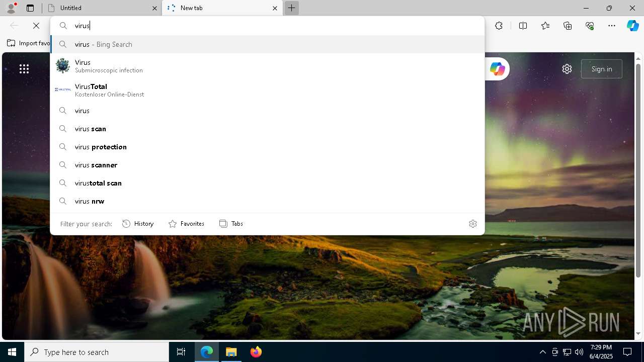This screenshot has width=644, height=362.
Task: Close the New tab tab
Action: coord(275,8)
